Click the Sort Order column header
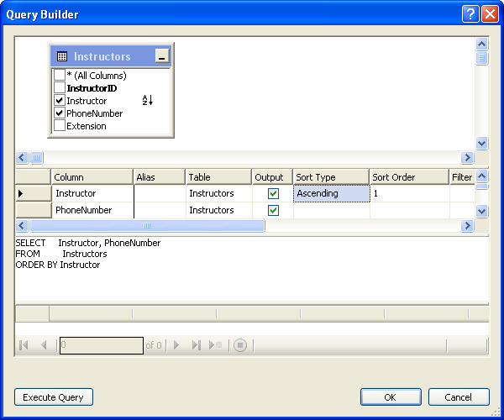The width and height of the screenshot is (504, 420). pos(409,177)
